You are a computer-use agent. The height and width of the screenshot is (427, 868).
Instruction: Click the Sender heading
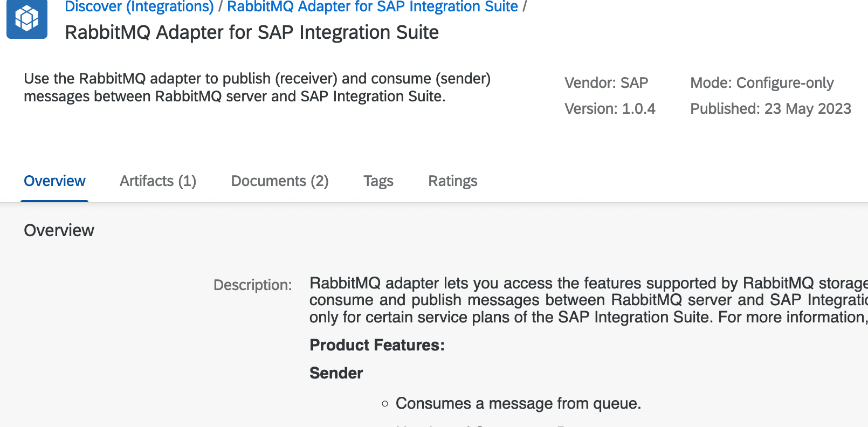click(x=336, y=373)
